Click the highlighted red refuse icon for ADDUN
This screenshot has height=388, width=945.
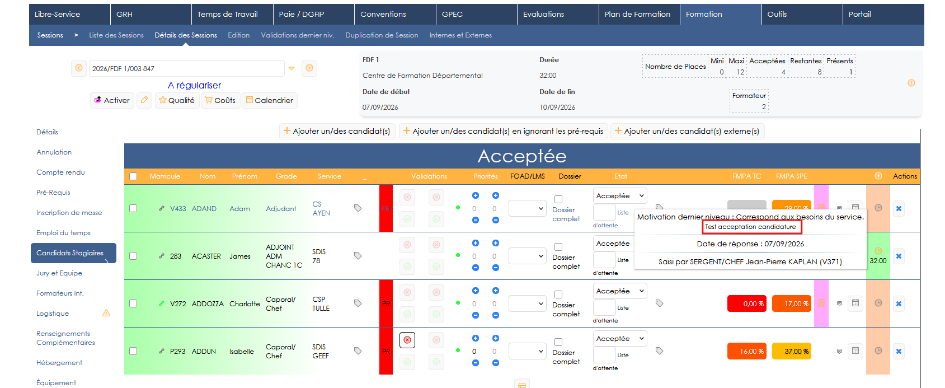[407, 340]
